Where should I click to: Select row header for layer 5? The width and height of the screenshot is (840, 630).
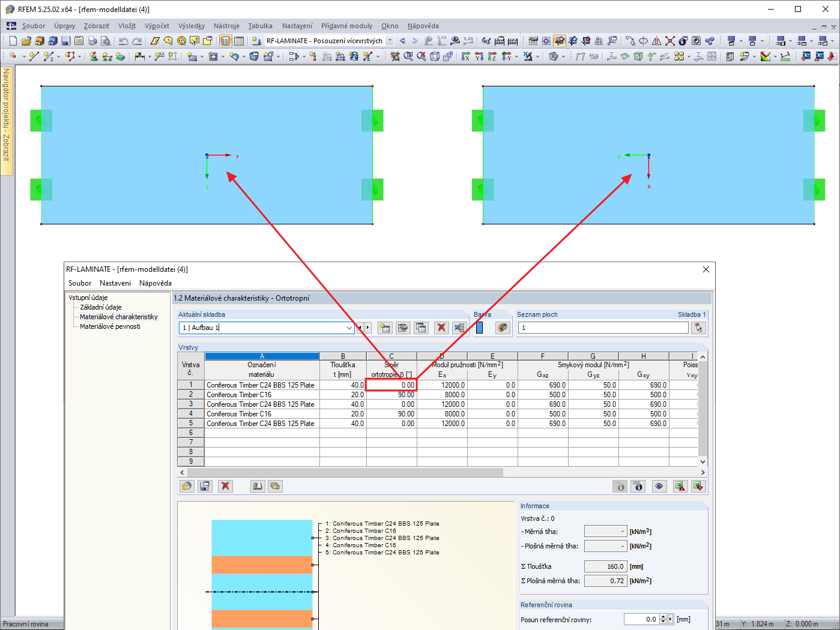[x=191, y=424]
